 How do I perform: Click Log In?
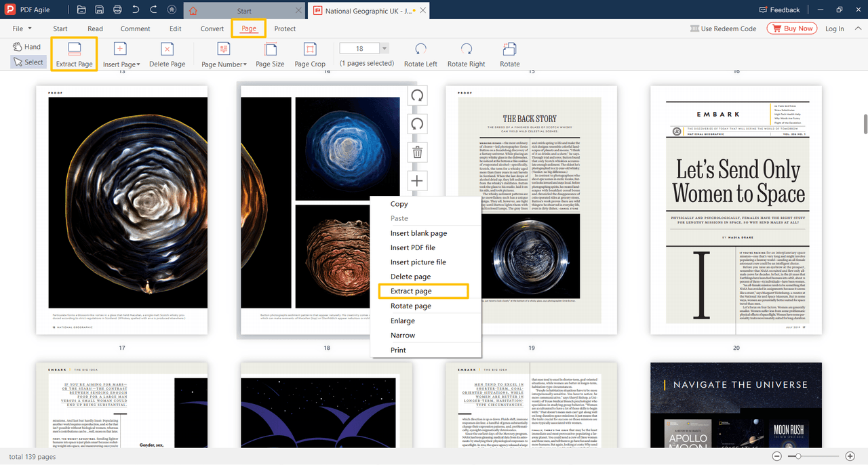pos(835,28)
